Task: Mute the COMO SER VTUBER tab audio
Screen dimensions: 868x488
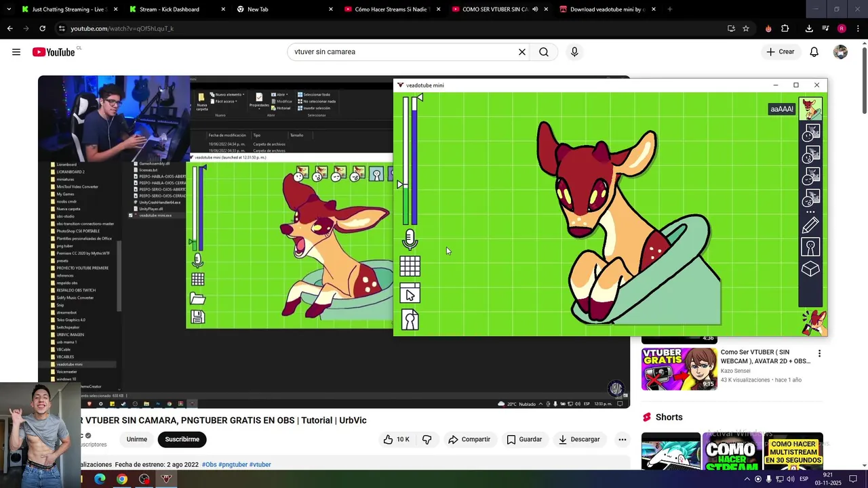Action: [535, 9]
